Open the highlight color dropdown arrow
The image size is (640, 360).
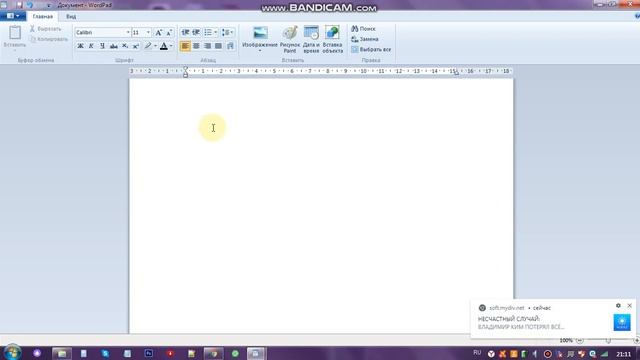[156, 46]
